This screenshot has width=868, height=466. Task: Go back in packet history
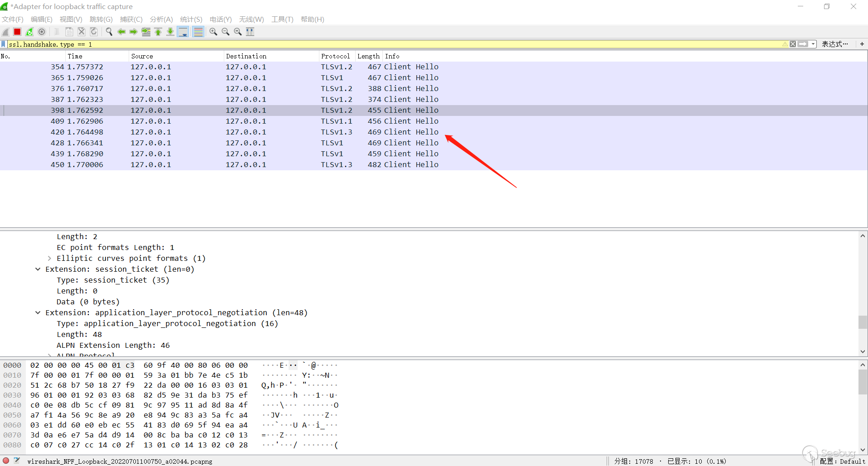click(121, 32)
